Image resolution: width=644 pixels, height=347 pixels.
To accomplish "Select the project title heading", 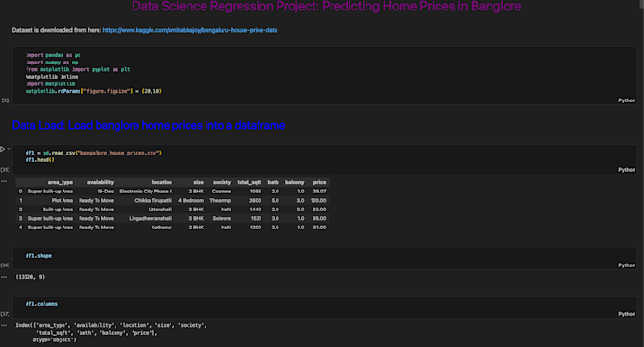I will click(327, 7).
